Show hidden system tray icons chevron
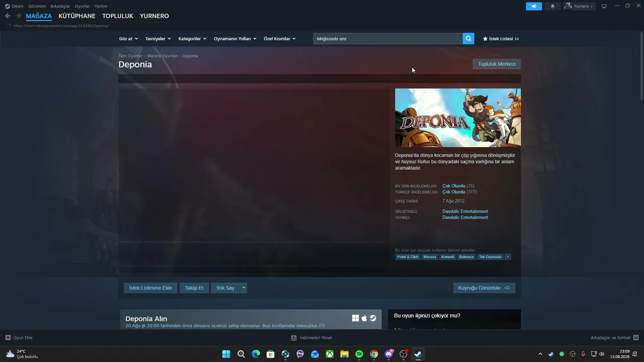 (x=540, y=354)
